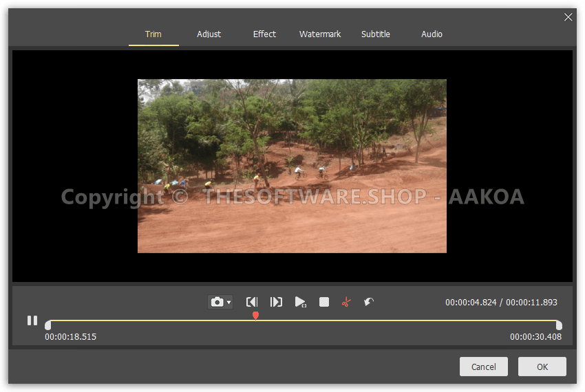Click the red scissors cut icon
The height and width of the screenshot is (392, 585).
point(346,302)
